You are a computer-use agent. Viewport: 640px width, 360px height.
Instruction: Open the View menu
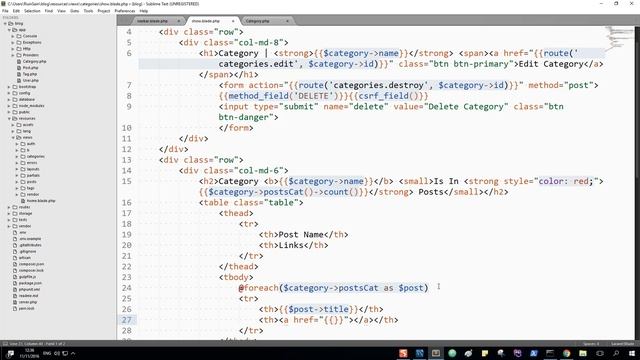point(61,11)
